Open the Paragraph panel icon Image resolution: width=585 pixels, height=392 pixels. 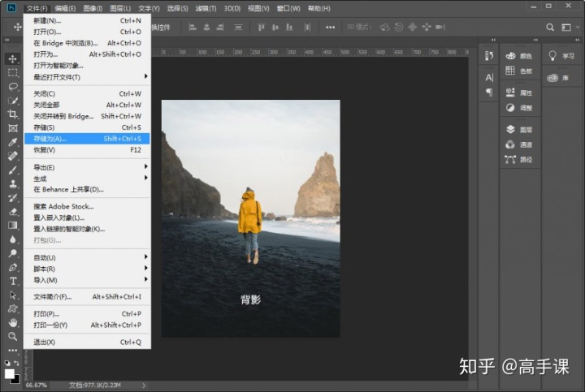(x=489, y=92)
